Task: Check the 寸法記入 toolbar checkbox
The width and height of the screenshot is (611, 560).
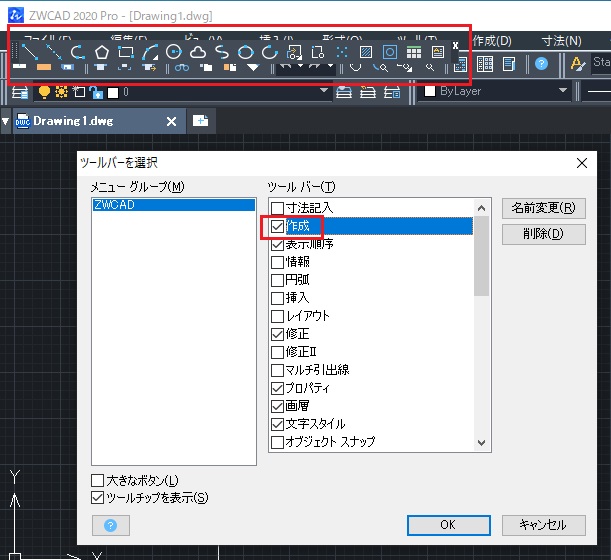Action: pos(277,208)
